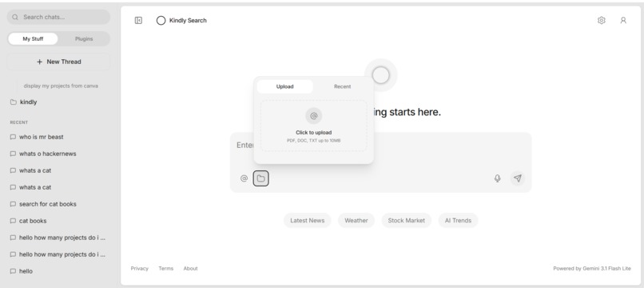Click chat icon beside hello

click(13, 271)
